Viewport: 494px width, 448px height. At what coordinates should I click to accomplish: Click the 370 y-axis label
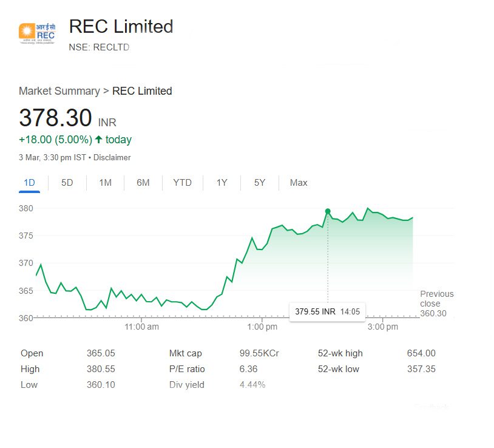[x=26, y=263]
